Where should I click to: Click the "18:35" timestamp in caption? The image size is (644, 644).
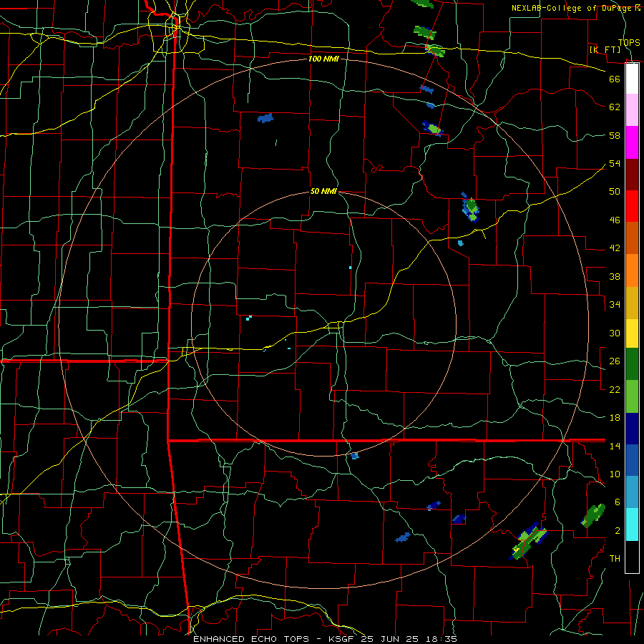(x=441, y=639)
